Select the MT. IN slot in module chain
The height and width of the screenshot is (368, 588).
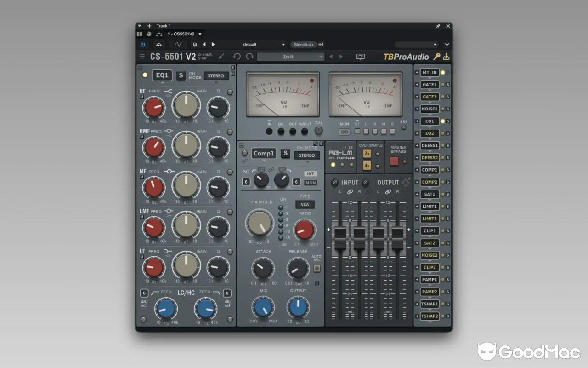[x=430, y=73]
